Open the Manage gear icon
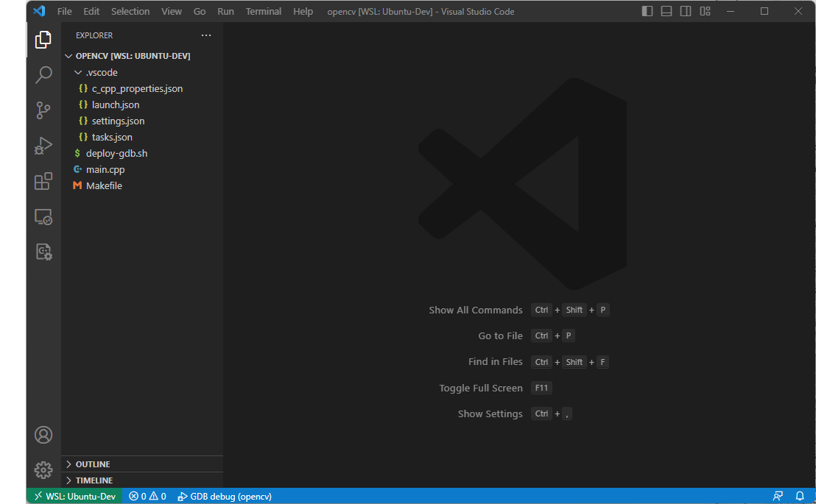Viewport: 816px width, 504px height. click(x=43, y=470)
